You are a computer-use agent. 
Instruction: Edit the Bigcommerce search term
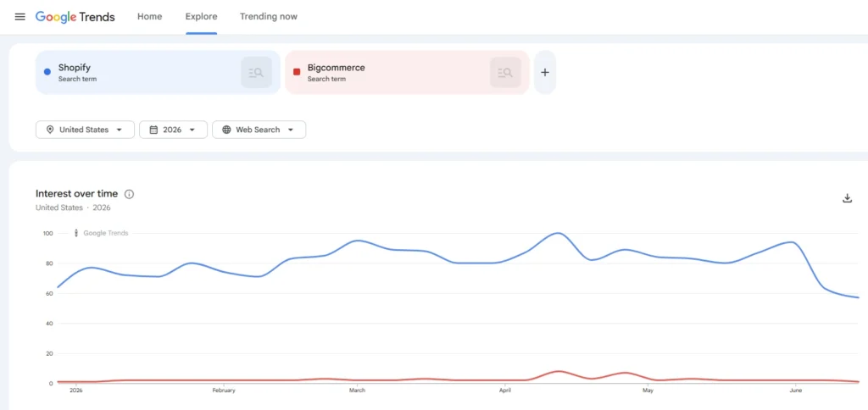(x=407, y=73)
